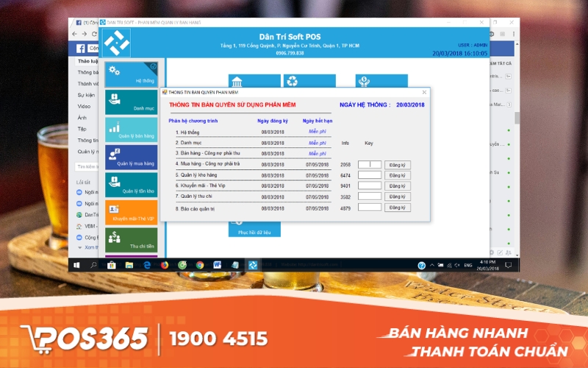Image resolution: width=588 pixels, height=368 pixels.
Task: Select '8. Báo cáo quản trị' row text
Action: 195,209
